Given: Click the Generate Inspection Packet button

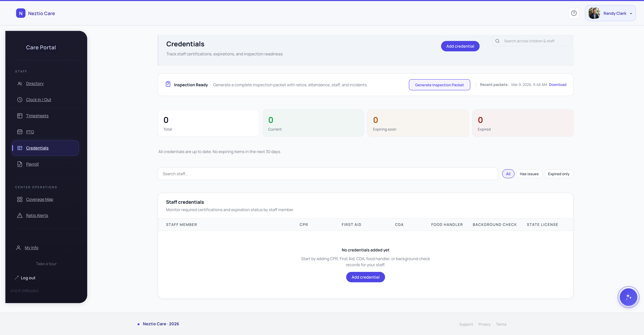Looking at the screenshot, I should (x=439, y=85).
